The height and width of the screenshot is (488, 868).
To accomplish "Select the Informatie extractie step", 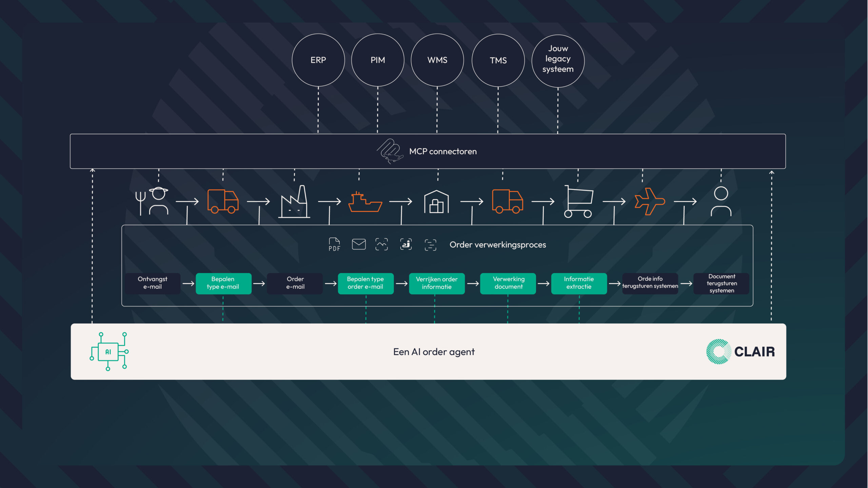I will tap(578, 283).
